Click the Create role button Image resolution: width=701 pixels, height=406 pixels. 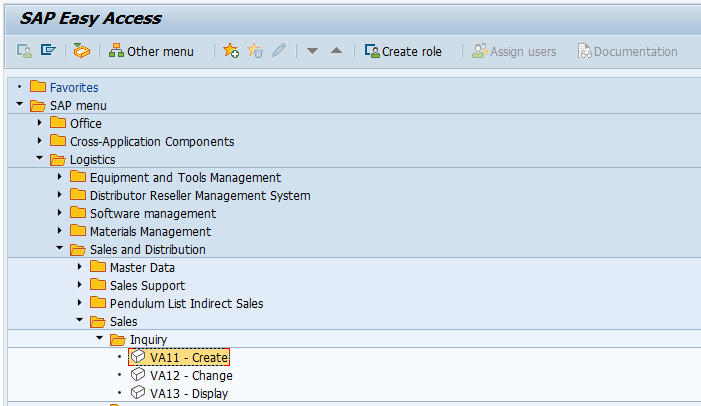(403, 51)
